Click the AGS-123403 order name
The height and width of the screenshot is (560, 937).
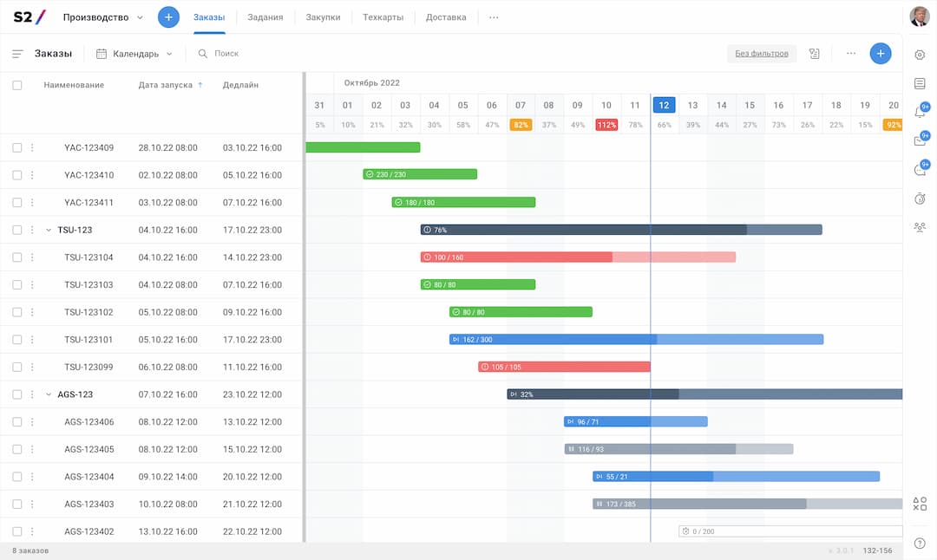[89, 505]
